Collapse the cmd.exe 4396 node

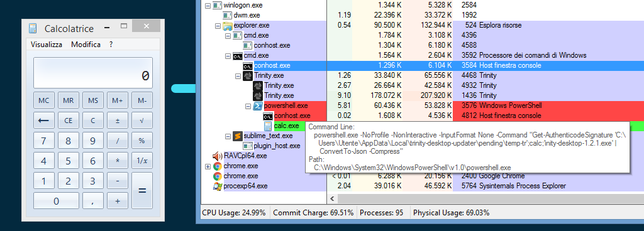(x=228, y=36)
